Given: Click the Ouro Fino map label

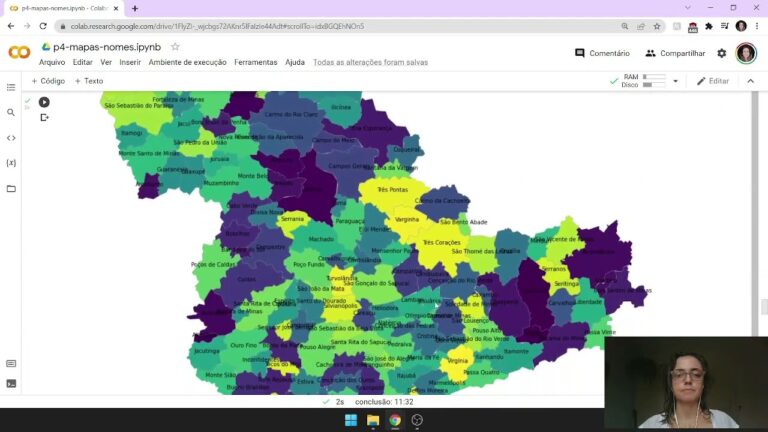Looking at the screenshot, I should pyautogui.click(x=243, y=345).
